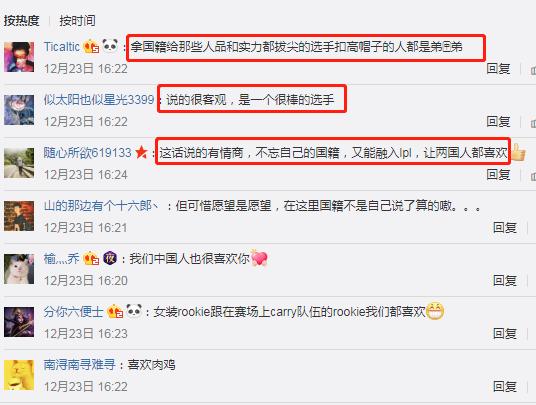Open username link 山的那边有个十六郎

click(101, 205)
